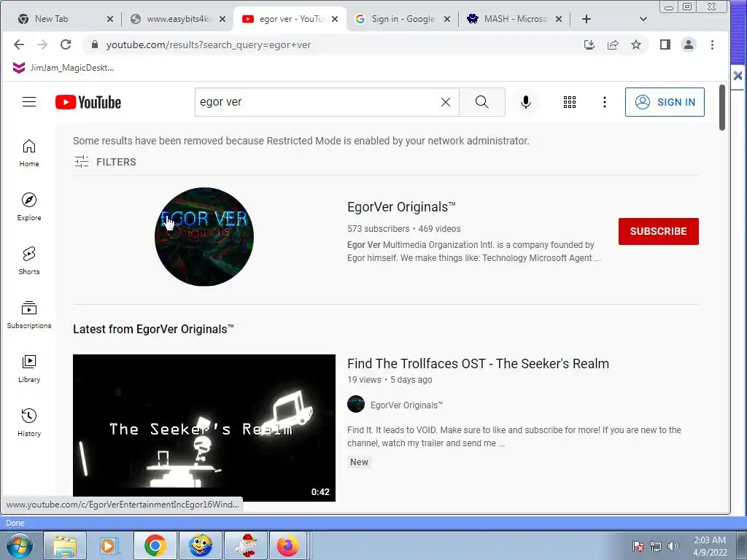This screenshot has width=747, height=560.
Task: Click the volume speaker tray icon
Action: click(x=673, y=546)
